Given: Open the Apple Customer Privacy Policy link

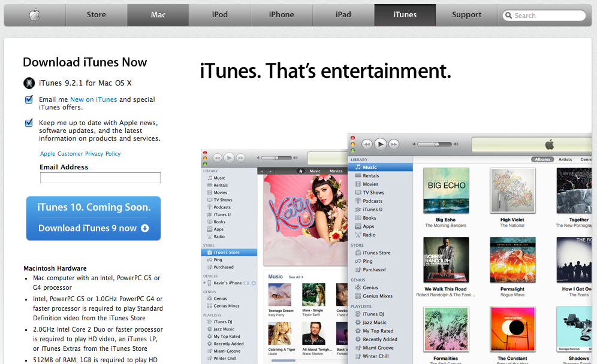Looking at the screenshot, I should (80, 154).
